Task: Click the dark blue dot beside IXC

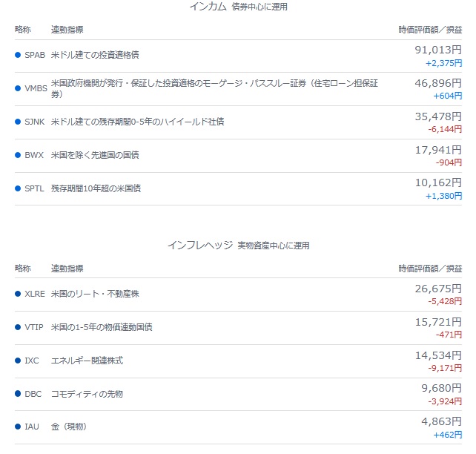Action: coord(18,361)
